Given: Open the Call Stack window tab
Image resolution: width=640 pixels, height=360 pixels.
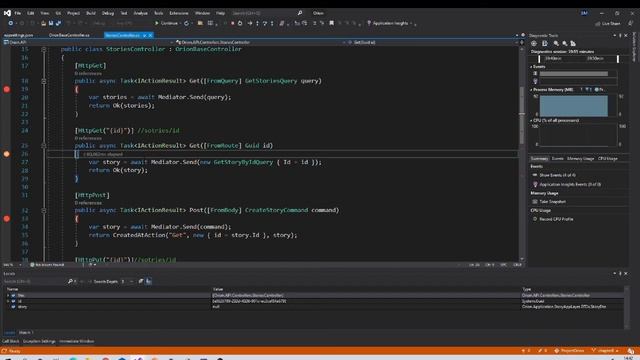Looking at the screenshot, I should [x=11, y=341].
